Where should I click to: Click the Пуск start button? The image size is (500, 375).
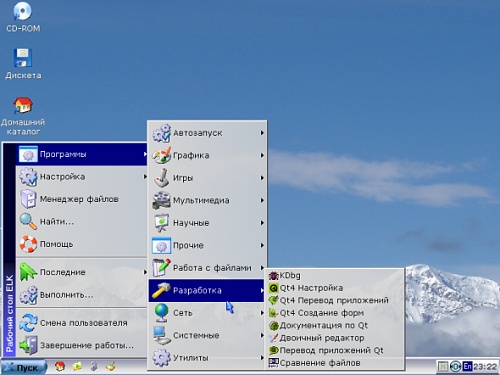[23, 367]
